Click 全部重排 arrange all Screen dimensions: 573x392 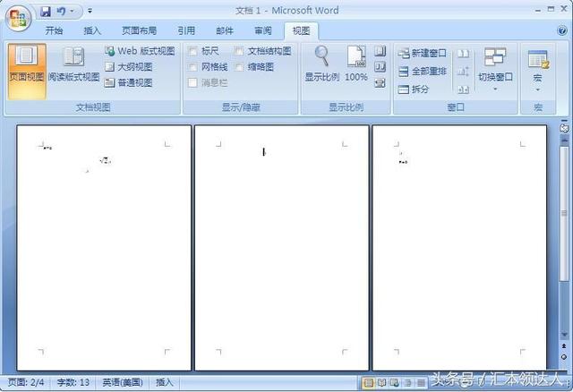(x=422, y=71)
